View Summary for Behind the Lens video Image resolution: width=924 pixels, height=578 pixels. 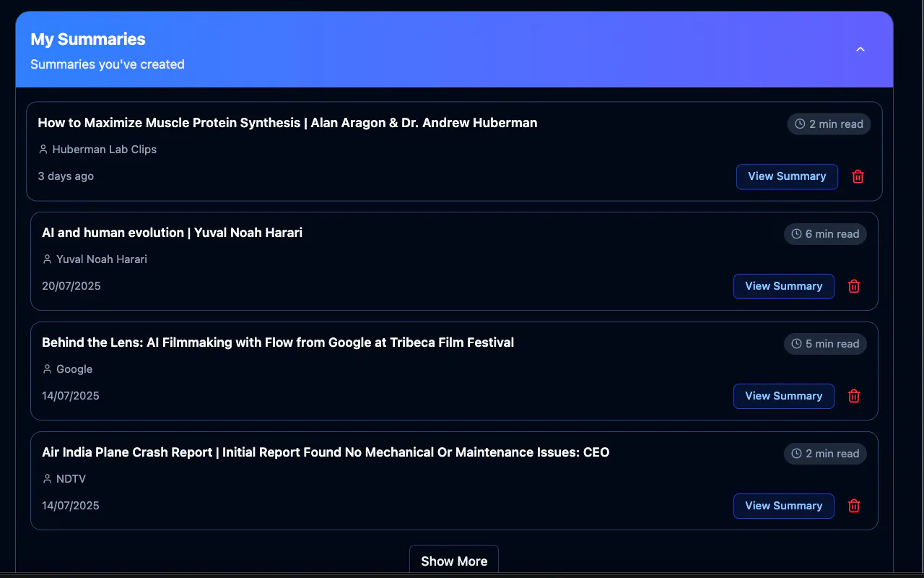coord(784,396)
